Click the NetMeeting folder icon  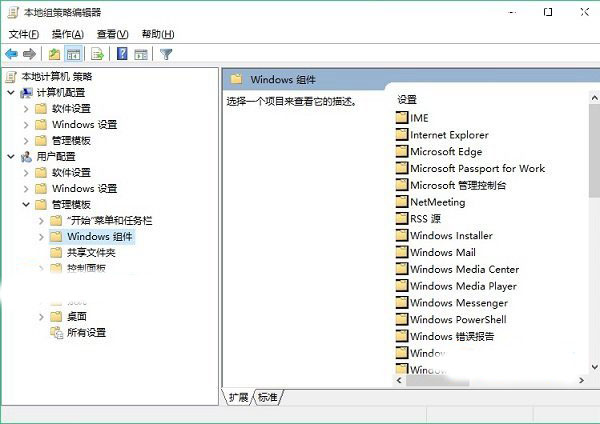pyautogui.click(x=402, y=202)
